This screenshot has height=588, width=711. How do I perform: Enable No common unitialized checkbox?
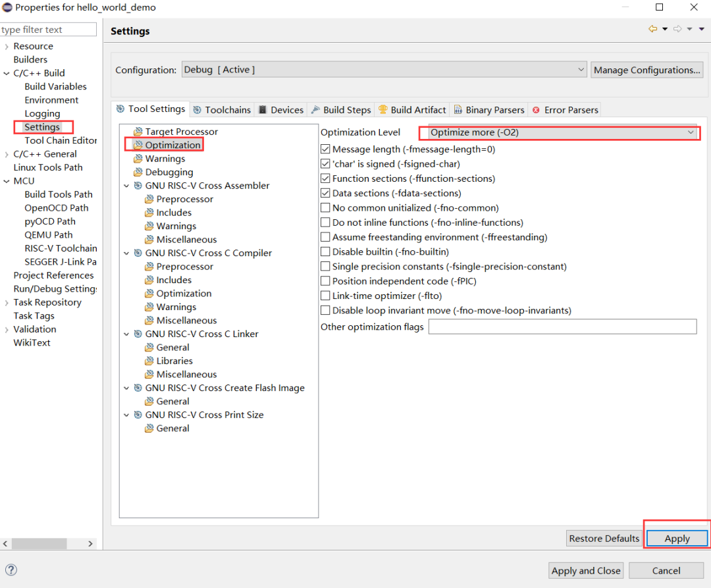(x=325, y=207)
